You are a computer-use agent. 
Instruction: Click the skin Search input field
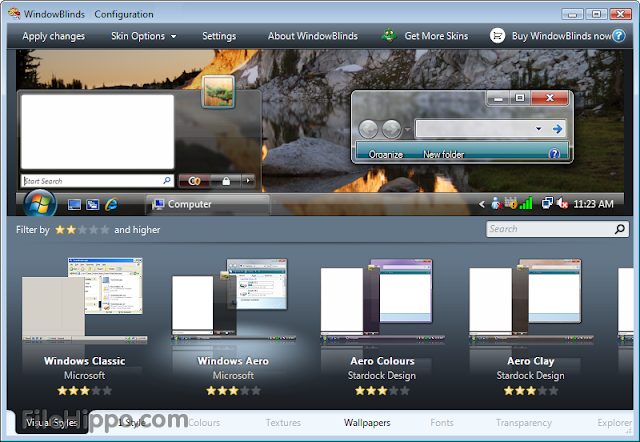tap(557, 229)
